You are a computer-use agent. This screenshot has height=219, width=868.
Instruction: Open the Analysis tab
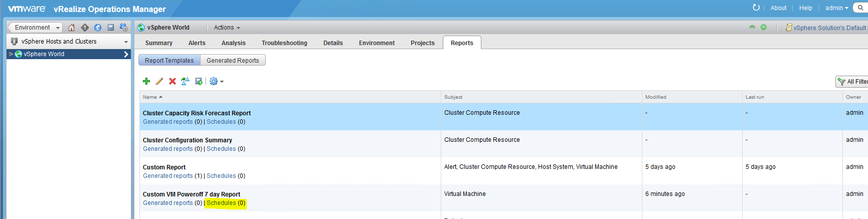(x=234, y=43)
